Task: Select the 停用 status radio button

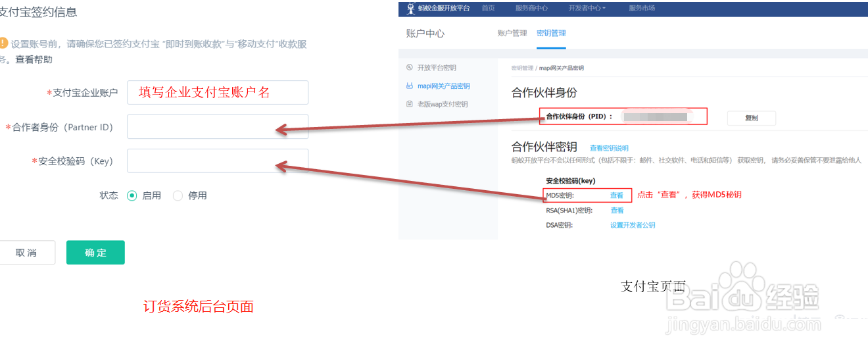Action: coord(178,195)
